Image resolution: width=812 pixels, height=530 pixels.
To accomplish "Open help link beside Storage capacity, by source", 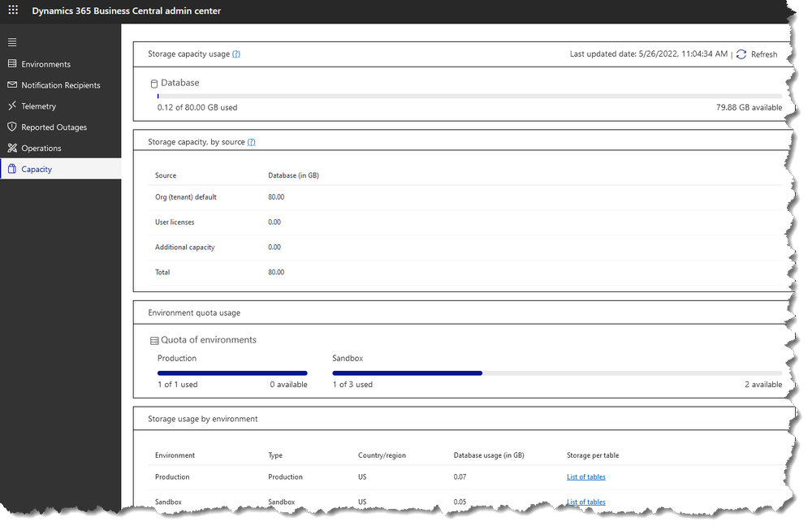I will [x=251, y=142].
